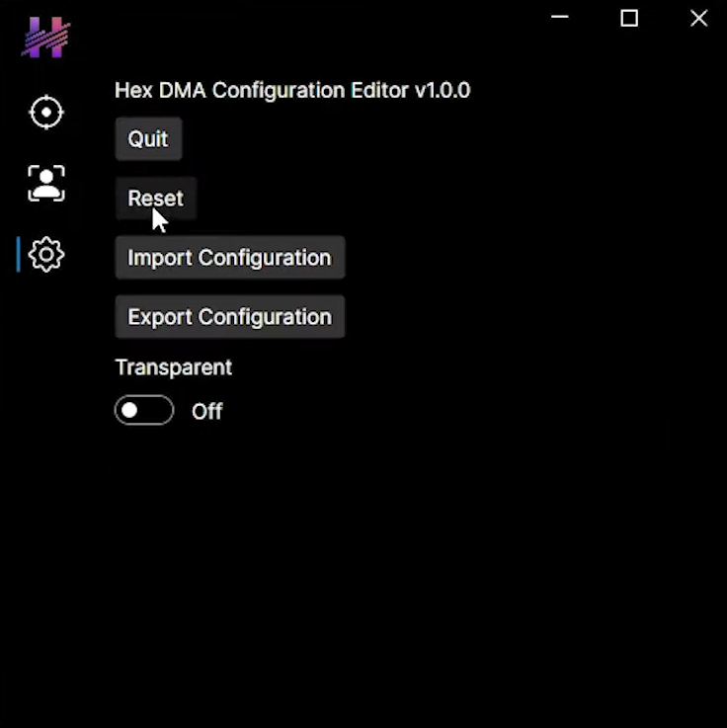Open the crosshair aim sidebar page
This screenshot has width=727, height=728.
[x=45, y=113]
